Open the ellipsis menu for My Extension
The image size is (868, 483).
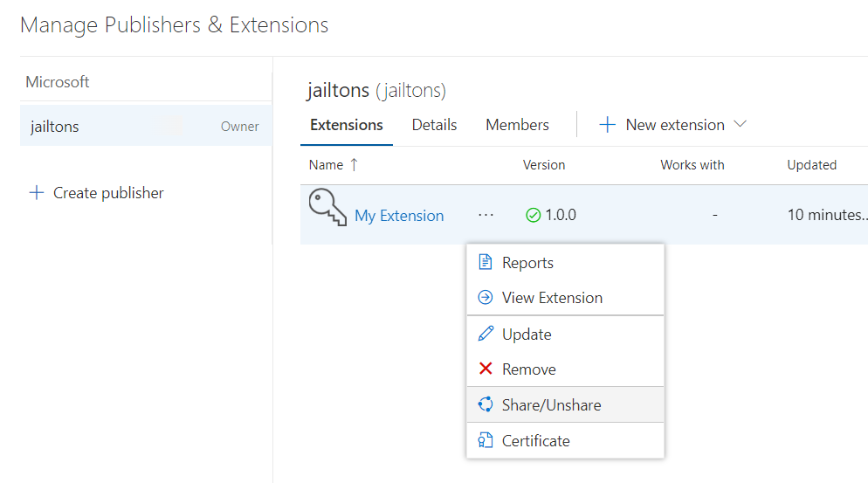486,215
